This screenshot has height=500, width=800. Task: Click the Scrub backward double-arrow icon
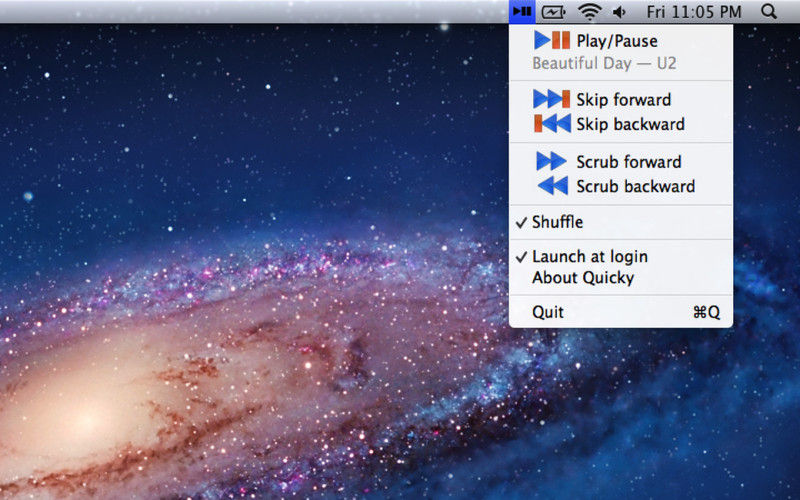(553, 186)
